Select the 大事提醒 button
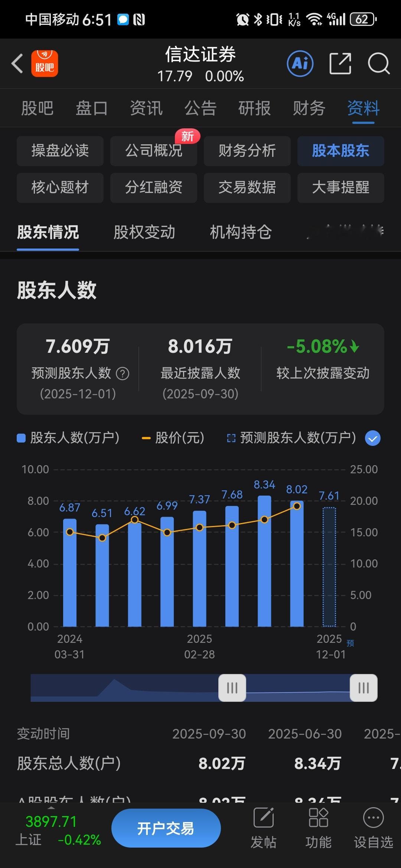The width and height of the screenshot is (401, 868). point(341,188)
